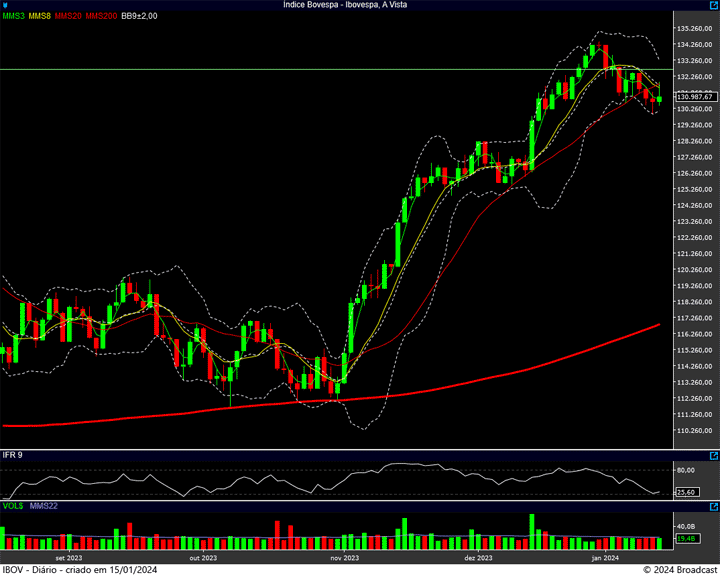Click the Broadcast app icon in title bar
Screen dimensions: 720x575
point(6,5)
